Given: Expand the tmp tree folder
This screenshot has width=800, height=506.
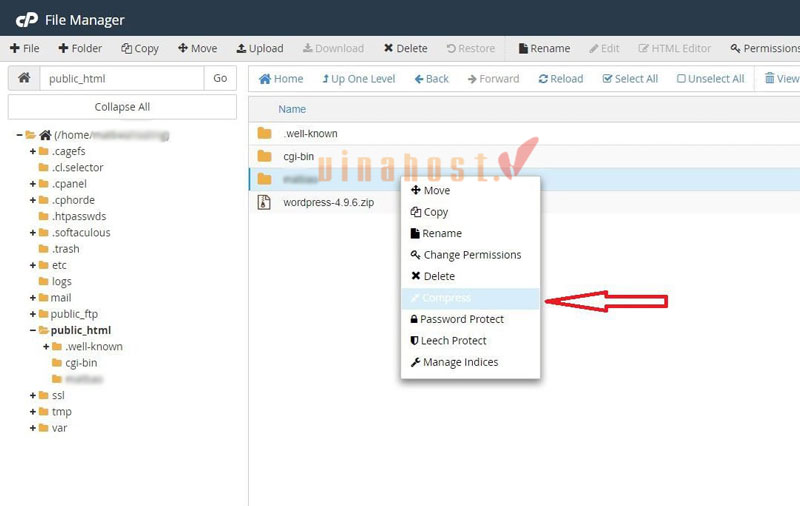Looking at the screenshot, I should (x=33, y=412).
